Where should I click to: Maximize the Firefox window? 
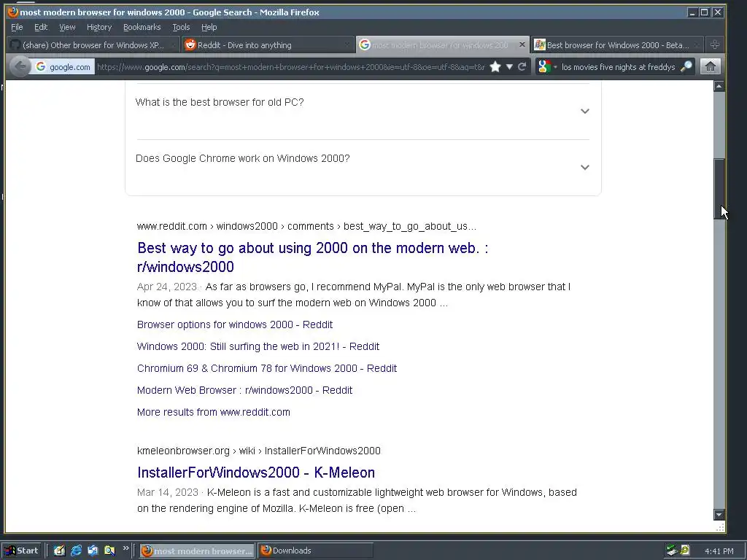tap(705, 12)
